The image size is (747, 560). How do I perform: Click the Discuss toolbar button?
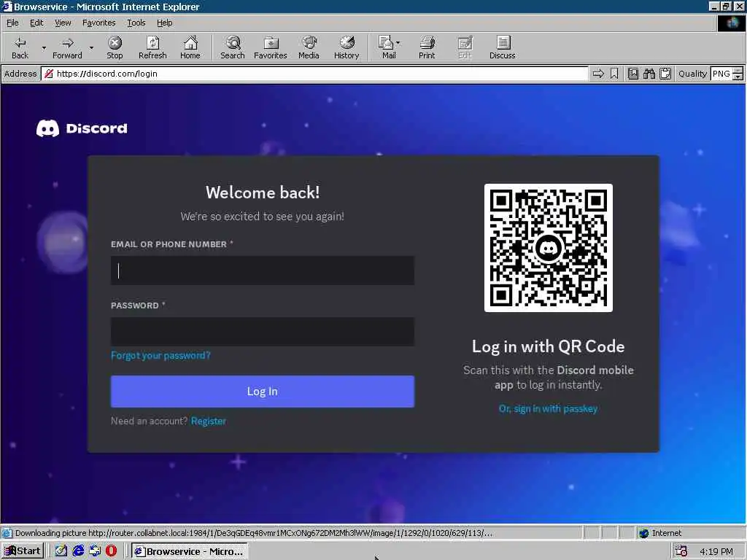[502, 47]
